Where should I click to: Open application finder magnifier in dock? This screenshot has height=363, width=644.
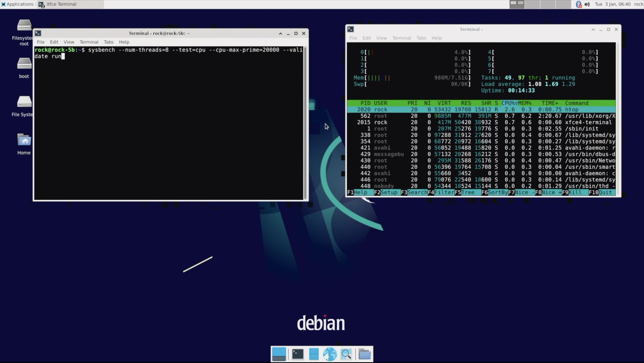(346, 354)
